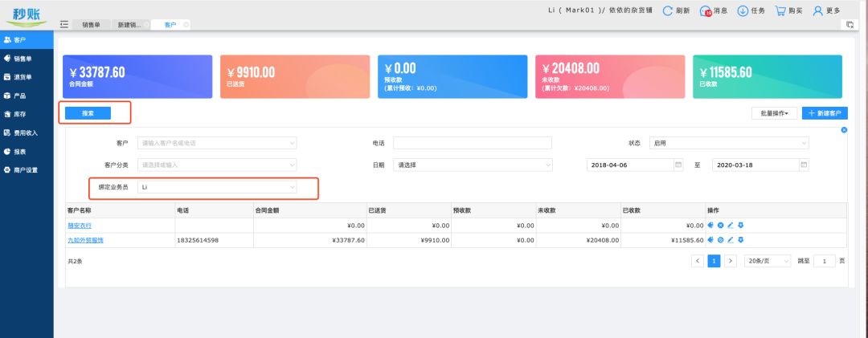Close the search filter panel
The height and width of the screenshot is (338, 868).
(x=844, y=130)
